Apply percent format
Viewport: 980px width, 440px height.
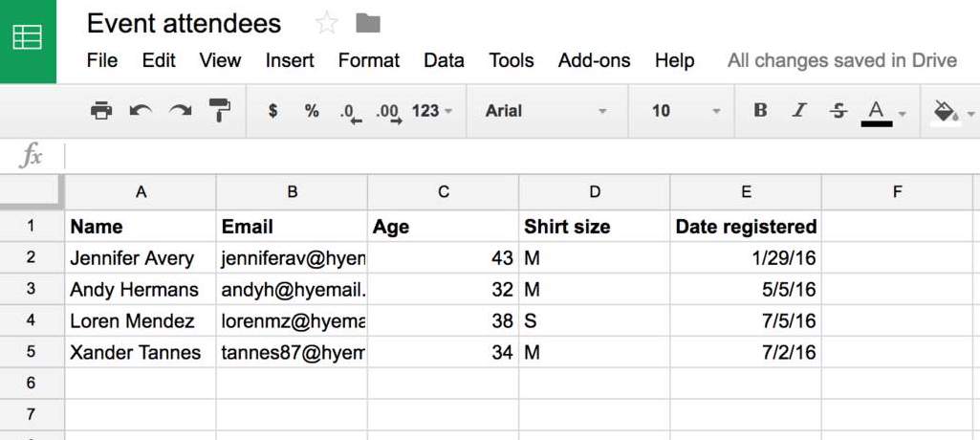coord(312,111)
